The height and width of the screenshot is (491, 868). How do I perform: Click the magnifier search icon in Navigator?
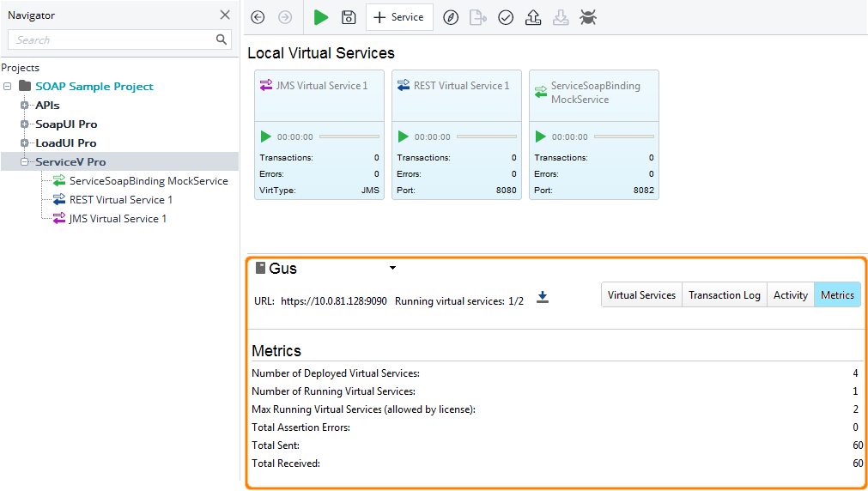(x=222, y=39)
